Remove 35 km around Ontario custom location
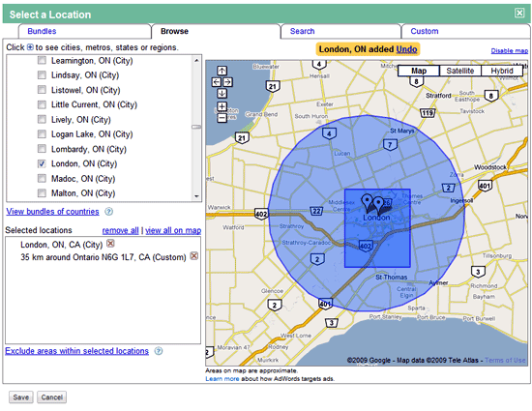 (194, 255)
